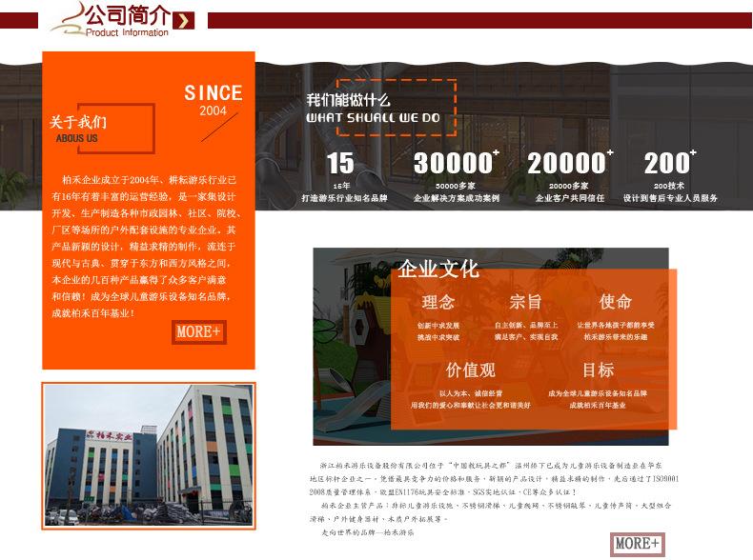
Task: Click the dark red header bar
Action: click(479, 21)
